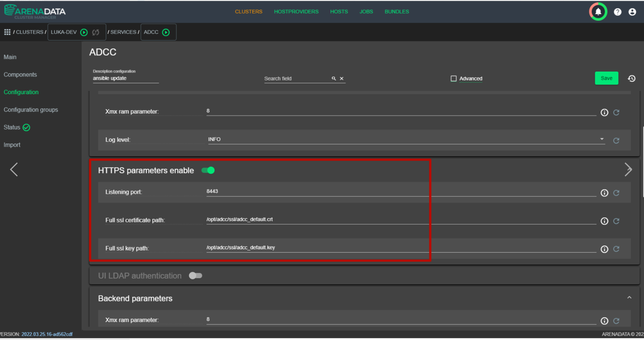Reset the Listening port value
644x340 pixels.
(616, 193)
